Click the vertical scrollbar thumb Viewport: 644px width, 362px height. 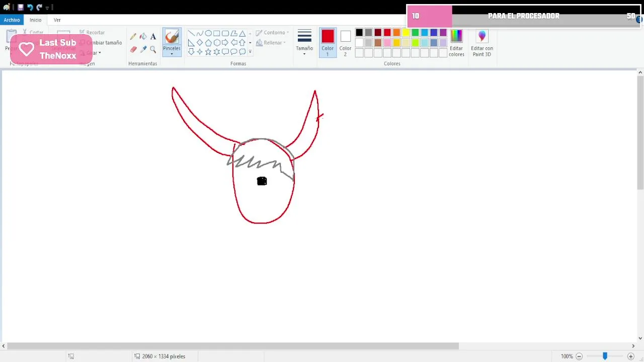click(640, 132)
